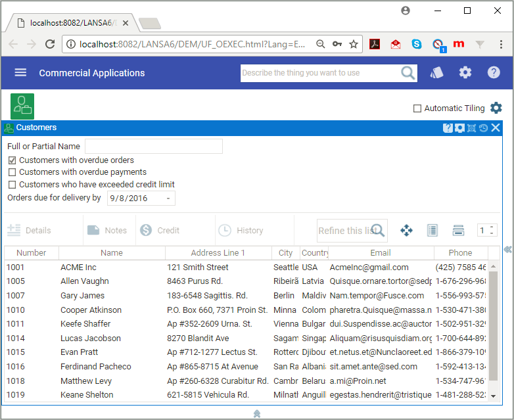The height and width of the screenshot is (420, 514).
Task: Open the Credit tab
Action: [160, 230]
